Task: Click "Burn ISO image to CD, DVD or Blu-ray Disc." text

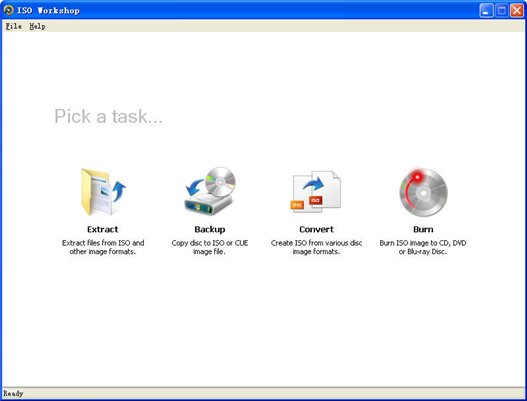Action: tap(423, 247)
